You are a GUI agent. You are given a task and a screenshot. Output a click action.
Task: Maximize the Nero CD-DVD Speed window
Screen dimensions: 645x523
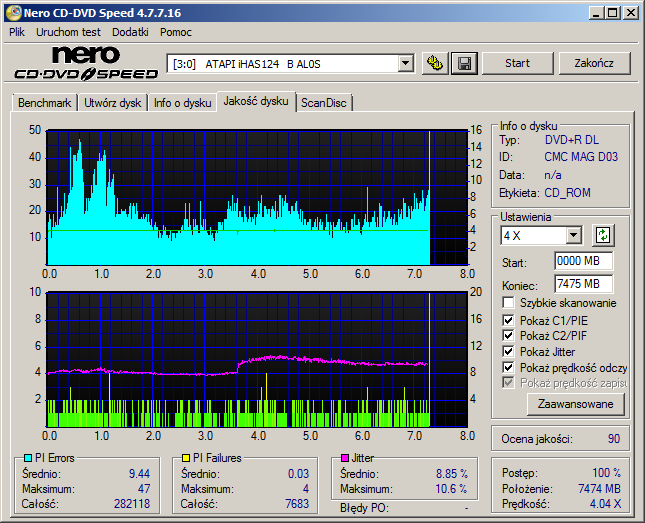[612, 13]
